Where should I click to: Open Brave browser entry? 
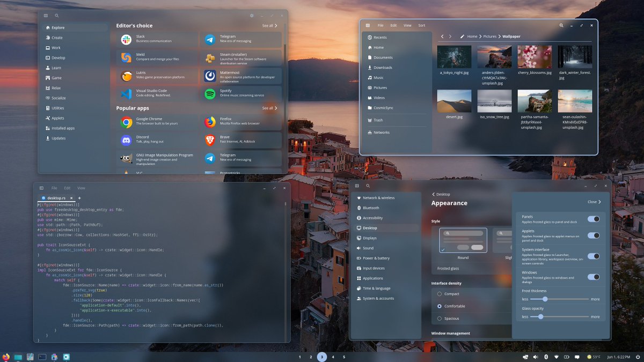pyautogui.click(x=241, y=140)
